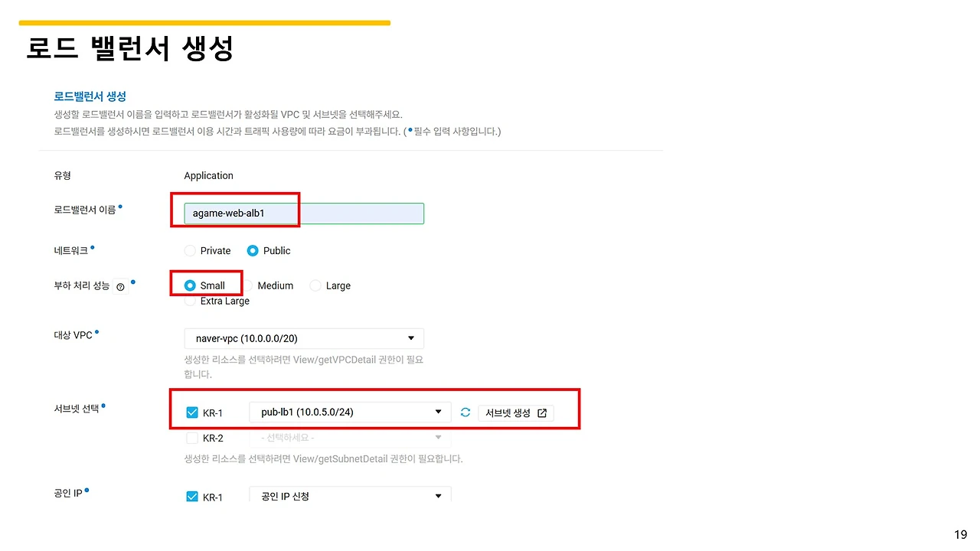Select the Public network option
The width and height of the screenshot is (980, 551).
tap(253, 250)
